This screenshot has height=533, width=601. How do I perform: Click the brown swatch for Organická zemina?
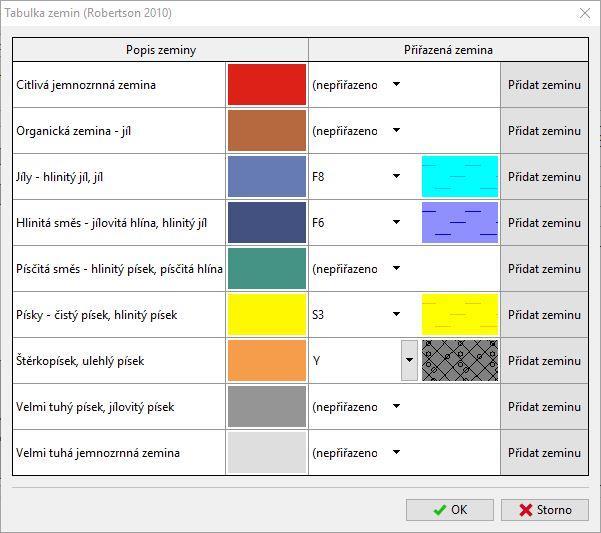click(267, 130)
